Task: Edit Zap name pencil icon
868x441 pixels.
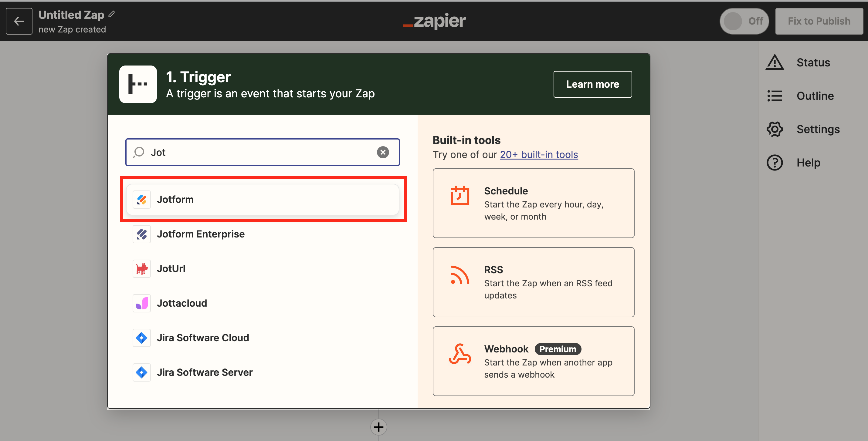Action: (x=112, y=15)
